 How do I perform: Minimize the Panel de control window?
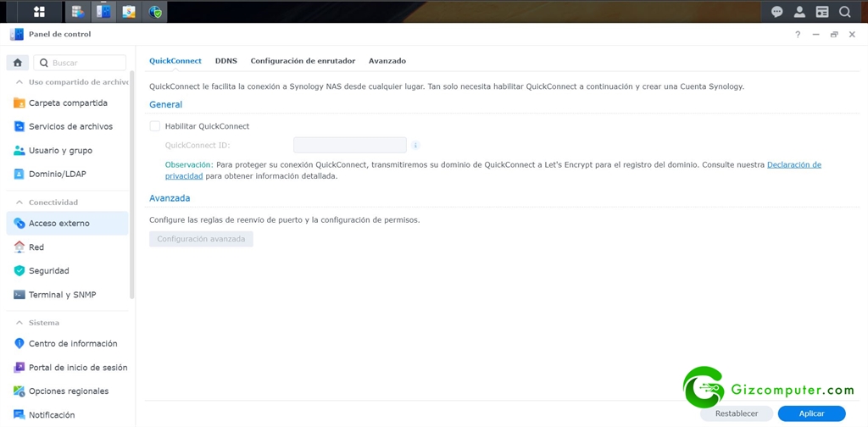[815, 34]
